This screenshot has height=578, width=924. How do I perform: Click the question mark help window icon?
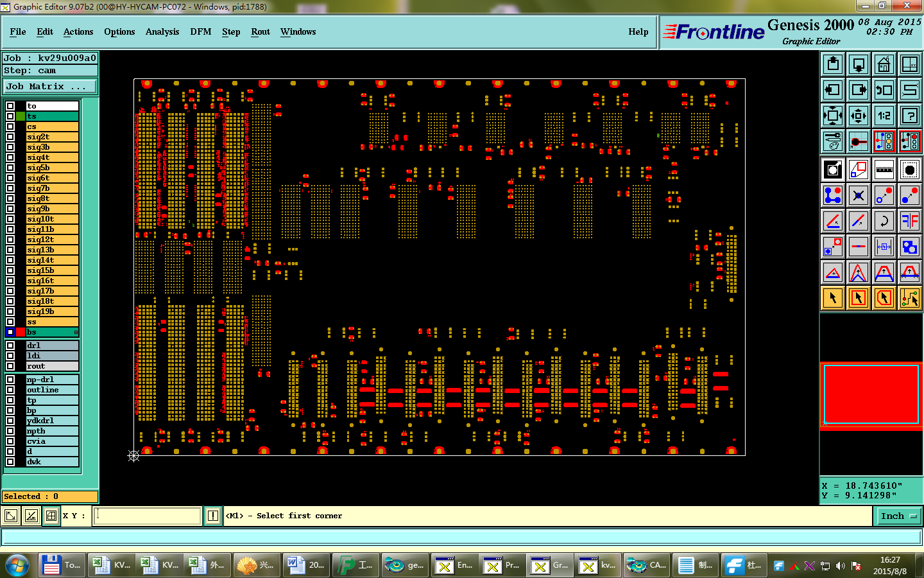(x=910, y=116)
